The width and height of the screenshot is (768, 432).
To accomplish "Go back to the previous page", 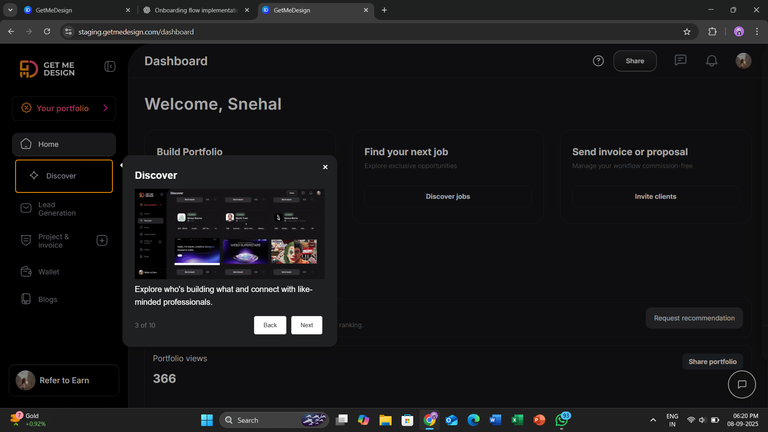I will tap(11, 31).
